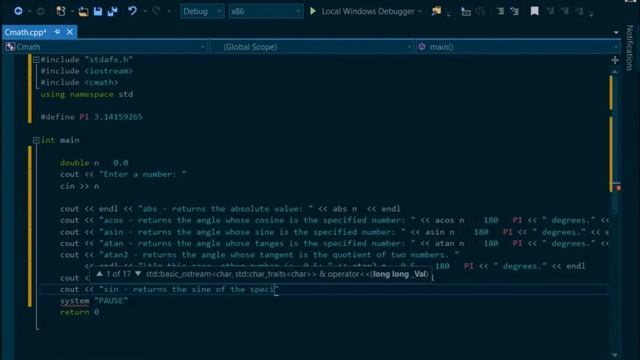
Task: Collapse the int main function
Action: pos(36,140)
